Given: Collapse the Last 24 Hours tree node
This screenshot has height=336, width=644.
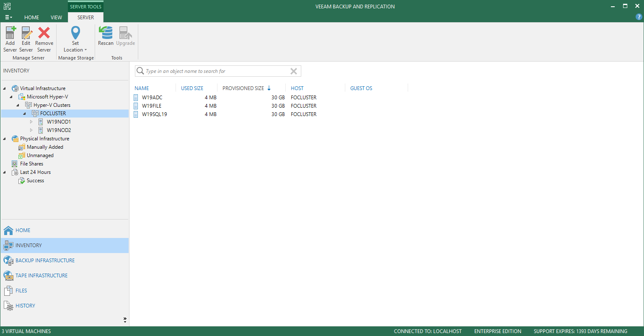Looking at the screenshot, I should (4, 172).
